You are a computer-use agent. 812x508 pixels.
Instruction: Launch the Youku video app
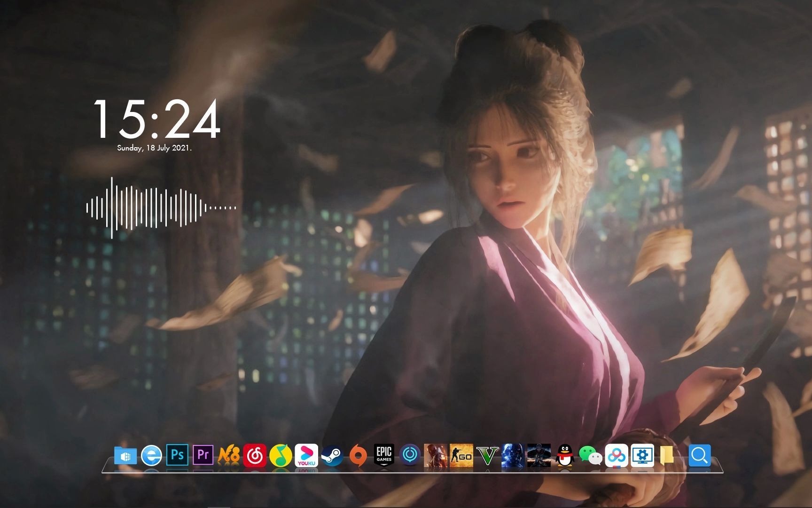306,455
